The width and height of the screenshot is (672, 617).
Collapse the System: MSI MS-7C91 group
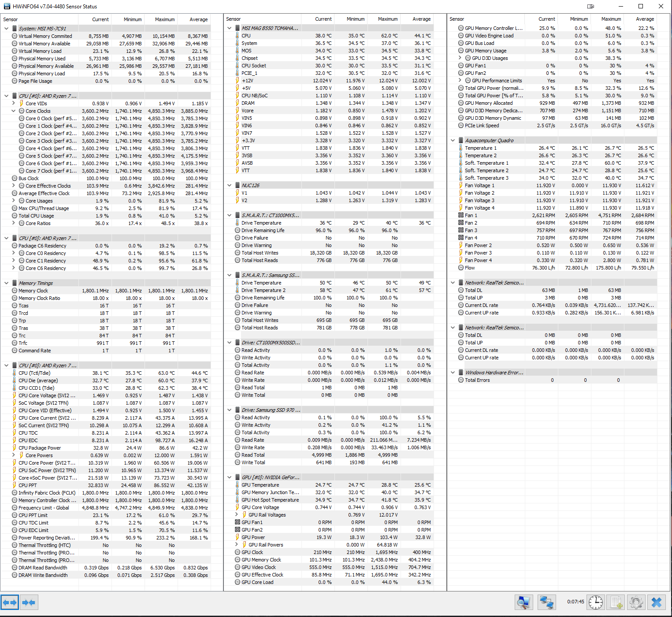pos(6,29)
